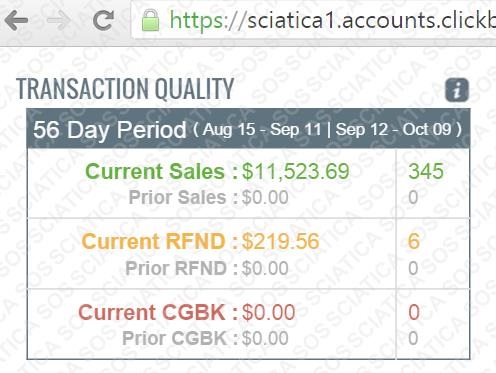Click the browser forward arrow
Viewport: 496px width, 373px height.
coord(59,21)
